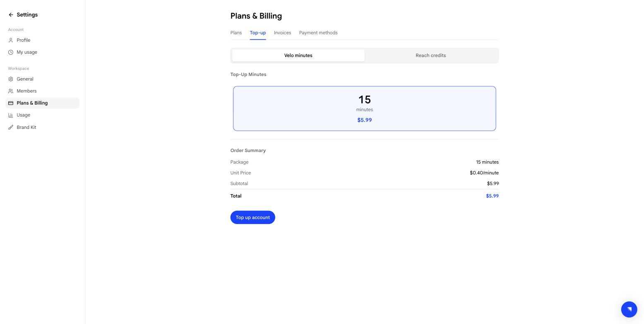
Task: Open the Profile settings page
Action: click(42, 40)
